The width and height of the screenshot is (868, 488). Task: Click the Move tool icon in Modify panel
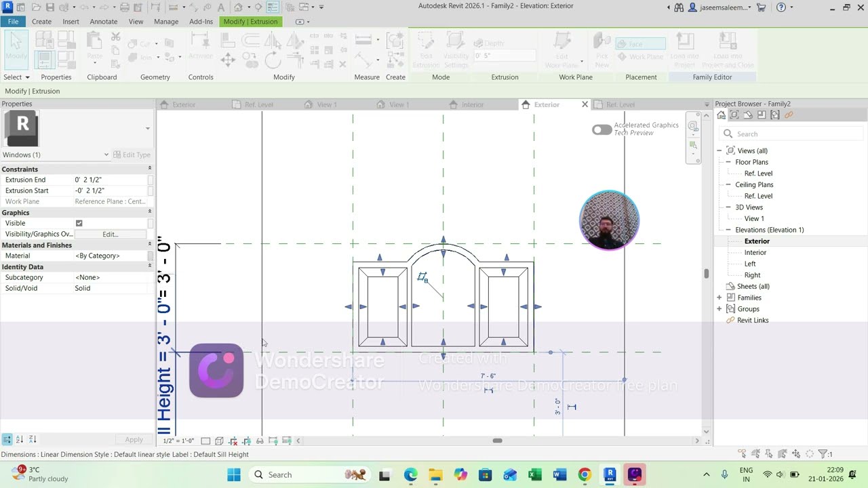coord(228,60)
